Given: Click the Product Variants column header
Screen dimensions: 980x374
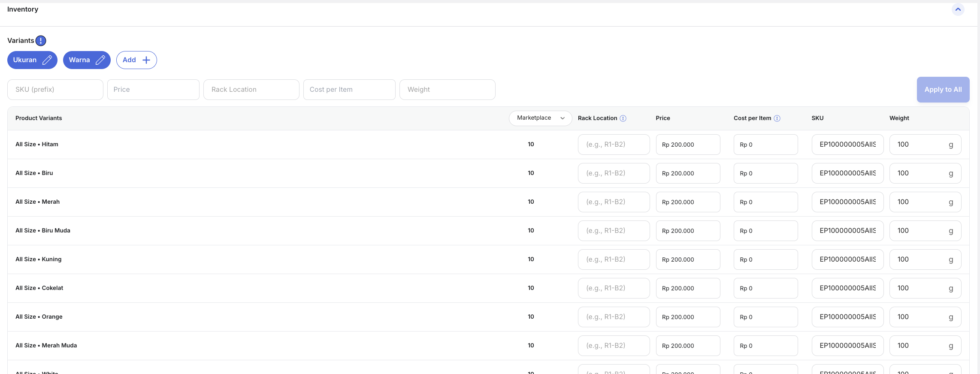Looking at the screenshot, I should (x=39, y=118).
